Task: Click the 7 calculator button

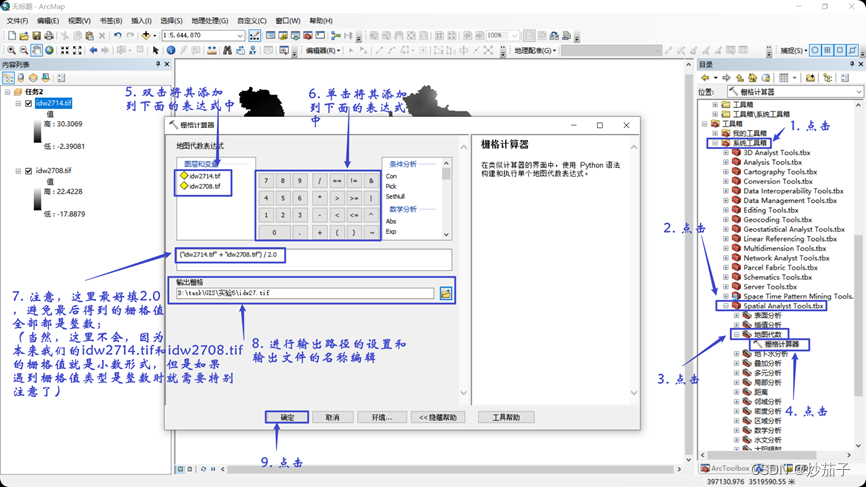Action: [x=266, y=181]
